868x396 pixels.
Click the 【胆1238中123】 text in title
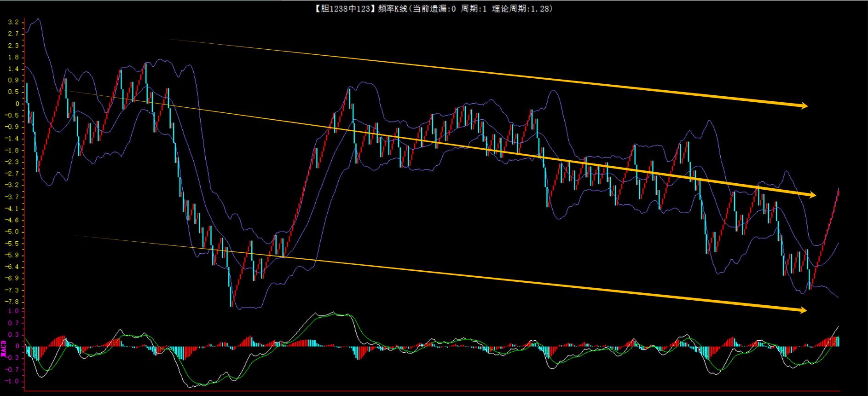[345, 9]
